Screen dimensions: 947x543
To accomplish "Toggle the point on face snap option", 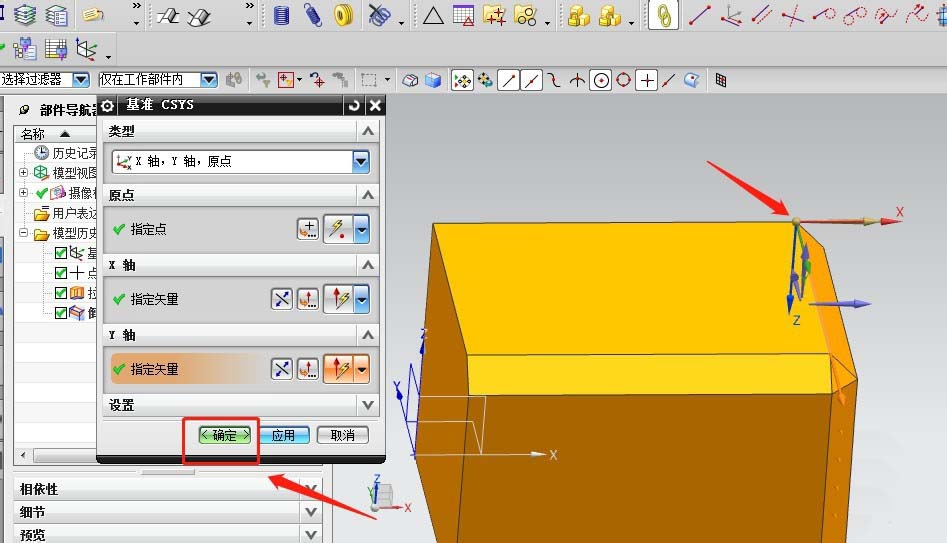I will click(x=692, y=80).
